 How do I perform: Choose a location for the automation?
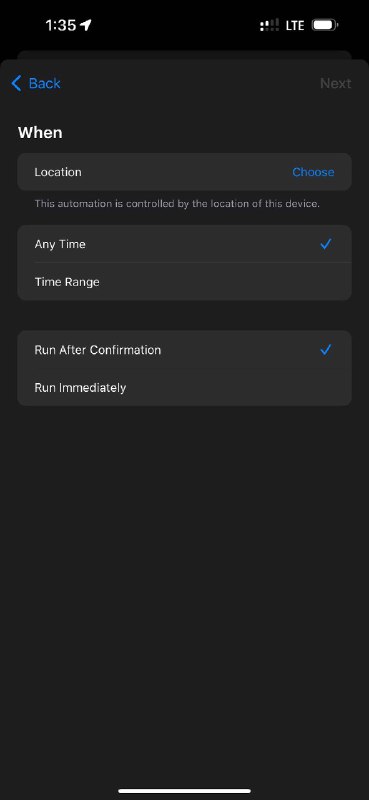313,172
